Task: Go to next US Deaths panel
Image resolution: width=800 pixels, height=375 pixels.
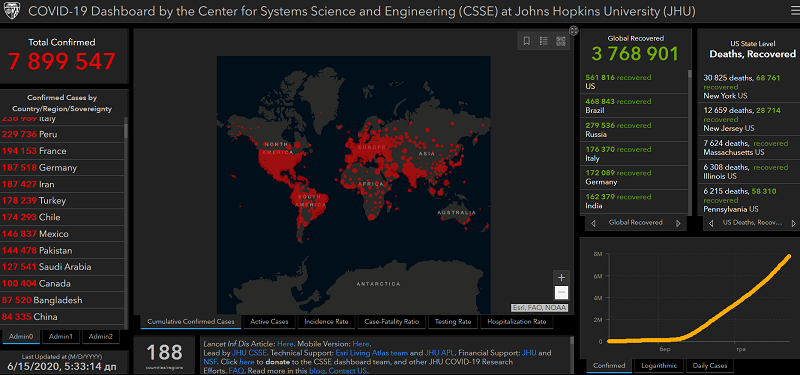Action: click(793, 223)
